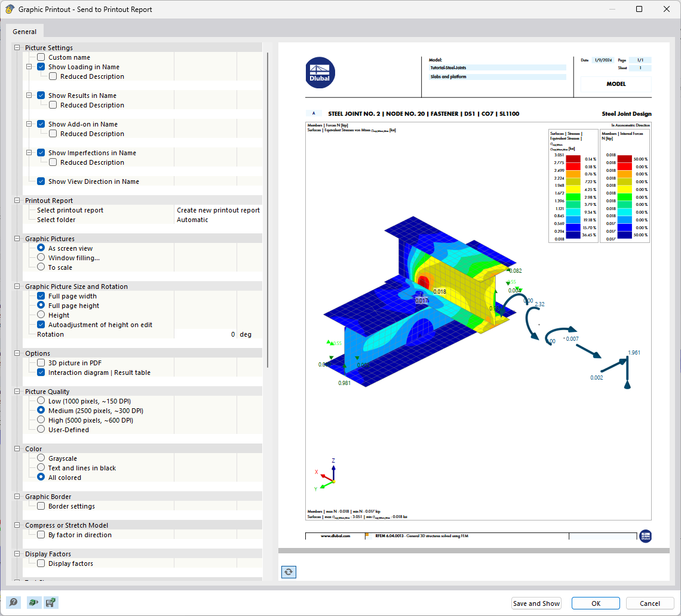Screen dimensions: 681x616
Task: Toggle Show Add-on in Name checkbox
Action: point(41,124)
